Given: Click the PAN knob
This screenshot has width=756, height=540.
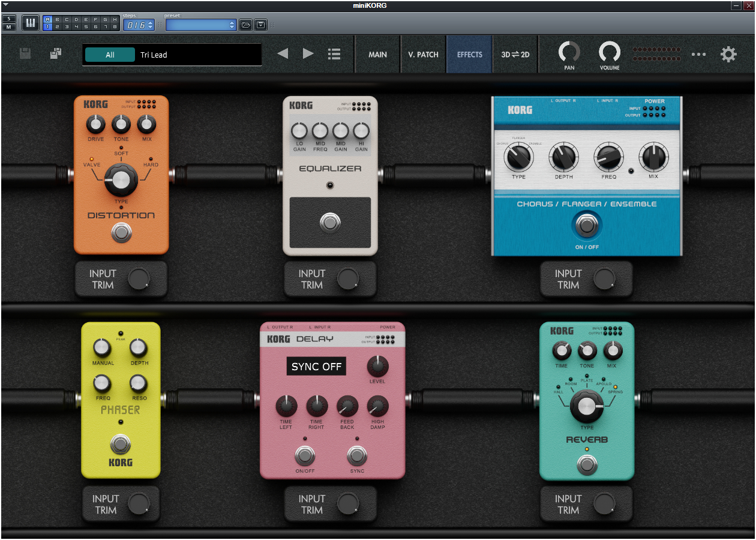Looking at the screenshot, I should (x=569, y=52).
